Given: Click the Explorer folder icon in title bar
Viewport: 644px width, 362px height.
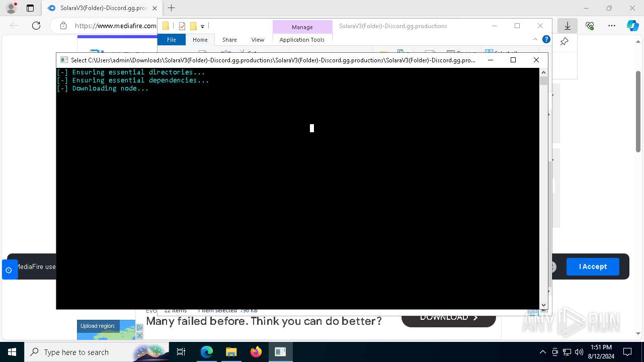Looking at the screenshot, I should [166, 26].
